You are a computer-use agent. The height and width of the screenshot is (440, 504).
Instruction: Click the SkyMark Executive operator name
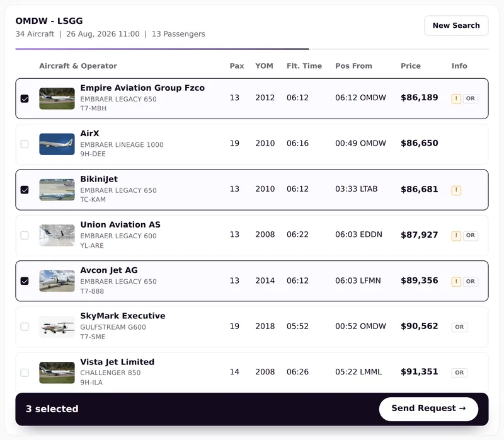coord(123,316)
